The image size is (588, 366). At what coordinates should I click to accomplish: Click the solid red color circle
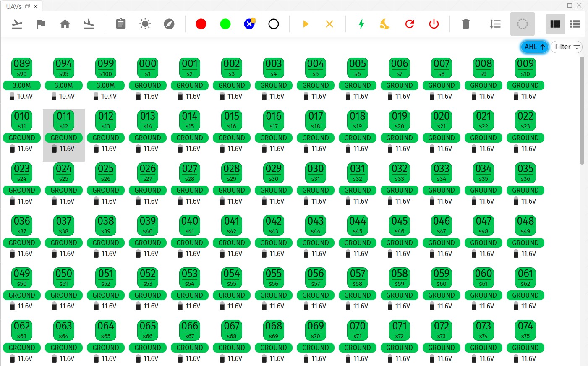(201, 24)
